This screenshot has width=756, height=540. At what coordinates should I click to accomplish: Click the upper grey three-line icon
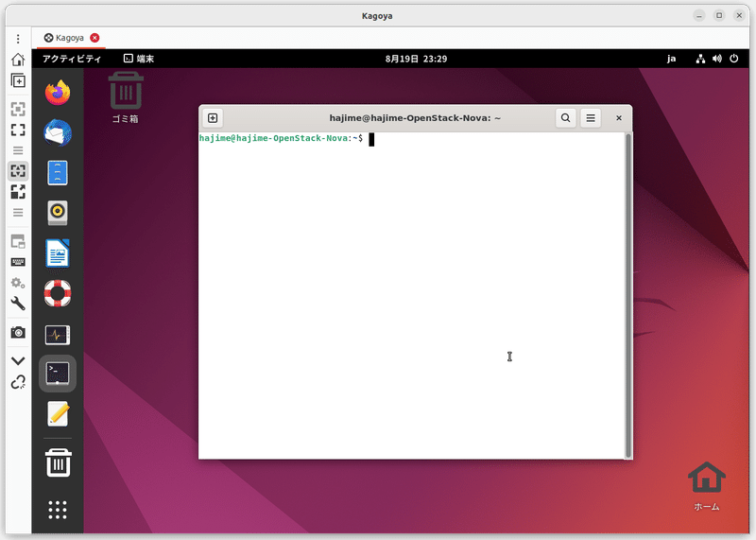[x=18, y=150]
